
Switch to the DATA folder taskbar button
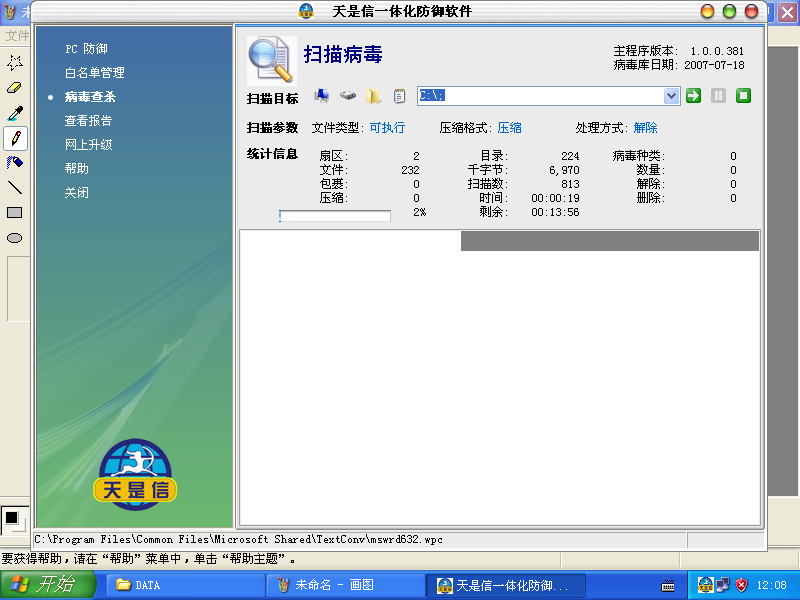pos(186,585)
